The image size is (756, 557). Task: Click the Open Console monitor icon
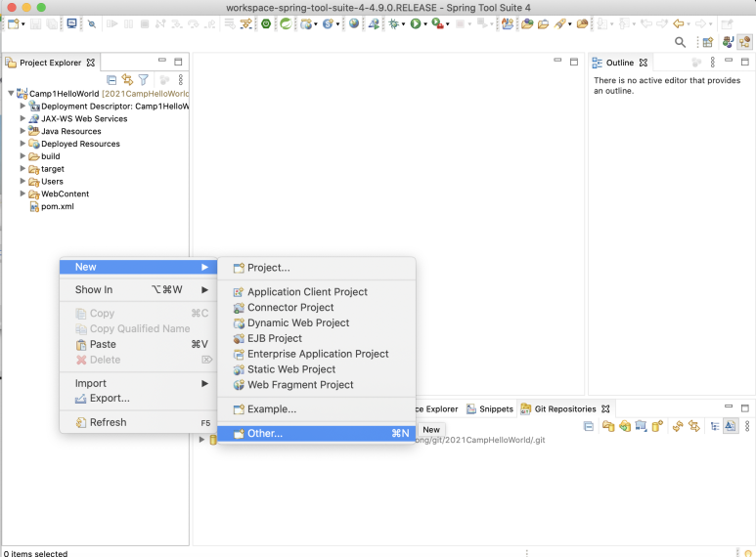(71, 23)
